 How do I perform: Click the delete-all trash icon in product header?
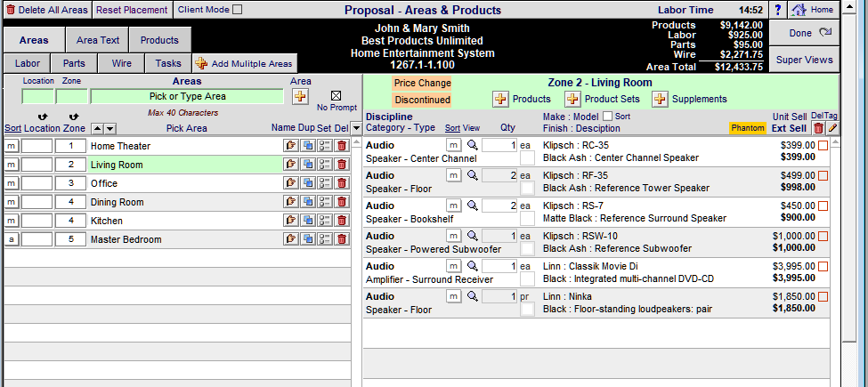click(818, 128)
